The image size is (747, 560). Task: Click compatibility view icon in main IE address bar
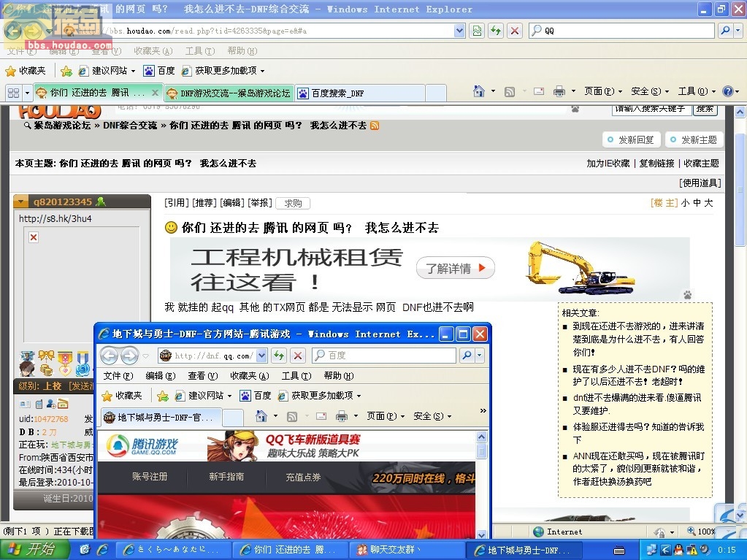pos(477,31)
